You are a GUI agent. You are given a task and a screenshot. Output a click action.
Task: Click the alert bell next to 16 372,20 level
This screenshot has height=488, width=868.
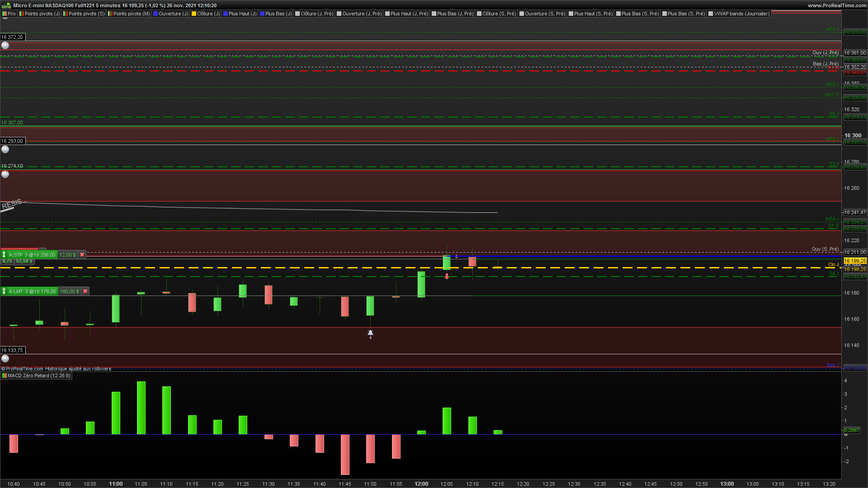[5, 45]
